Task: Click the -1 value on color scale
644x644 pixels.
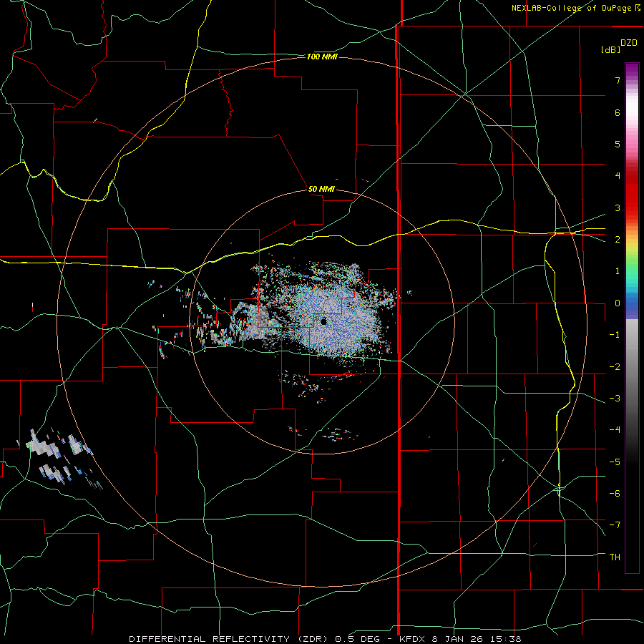Action: 615,335
